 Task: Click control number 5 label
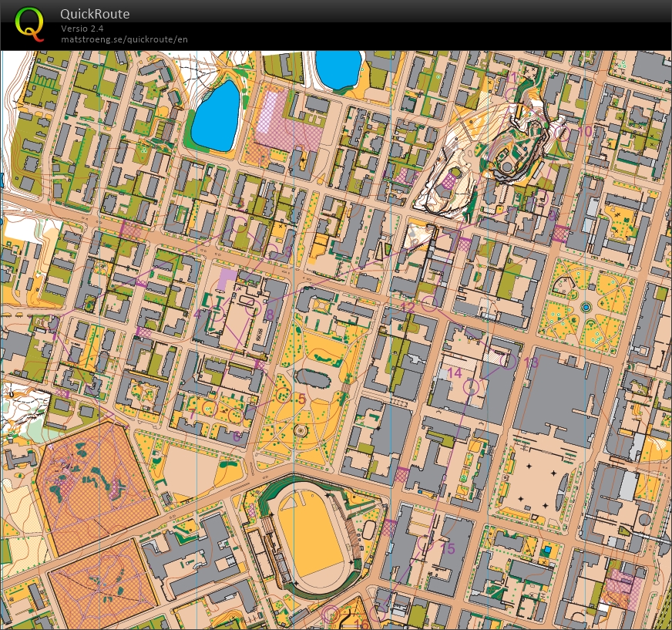[302, 399]
